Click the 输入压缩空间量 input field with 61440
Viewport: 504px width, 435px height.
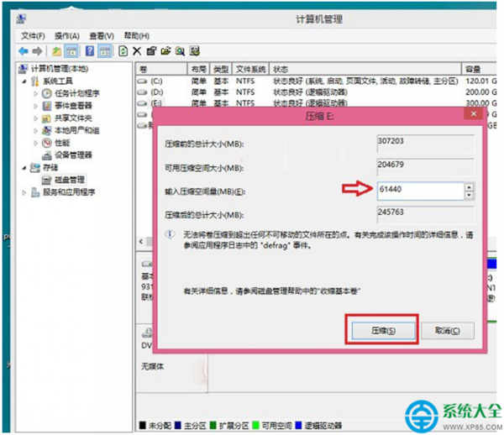tap(421, 191)
